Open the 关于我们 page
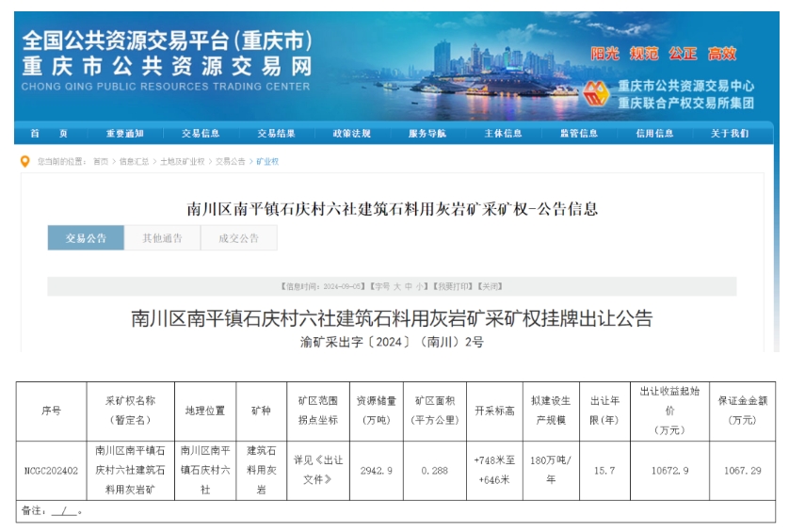 730,134
